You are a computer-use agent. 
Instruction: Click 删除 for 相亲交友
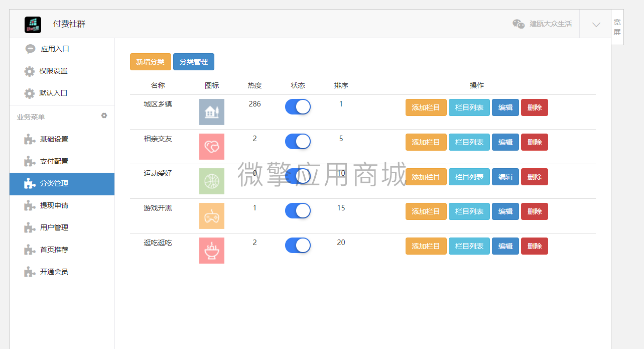(535, 142)
